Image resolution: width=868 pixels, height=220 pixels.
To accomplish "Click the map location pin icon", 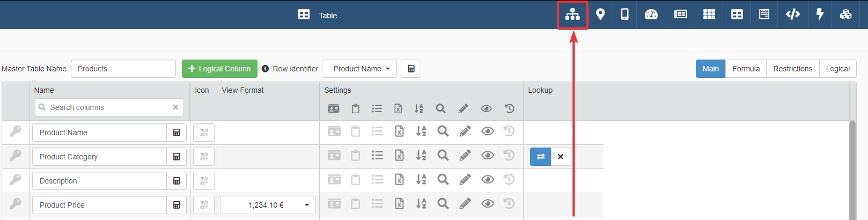I will (600, 14).
